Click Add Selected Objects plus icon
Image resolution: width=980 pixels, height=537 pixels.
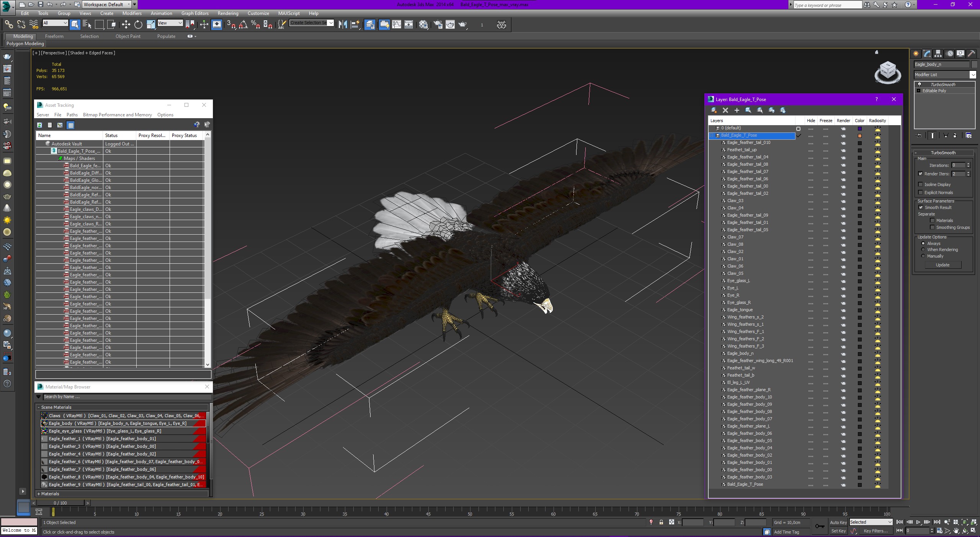pos(737,110)
